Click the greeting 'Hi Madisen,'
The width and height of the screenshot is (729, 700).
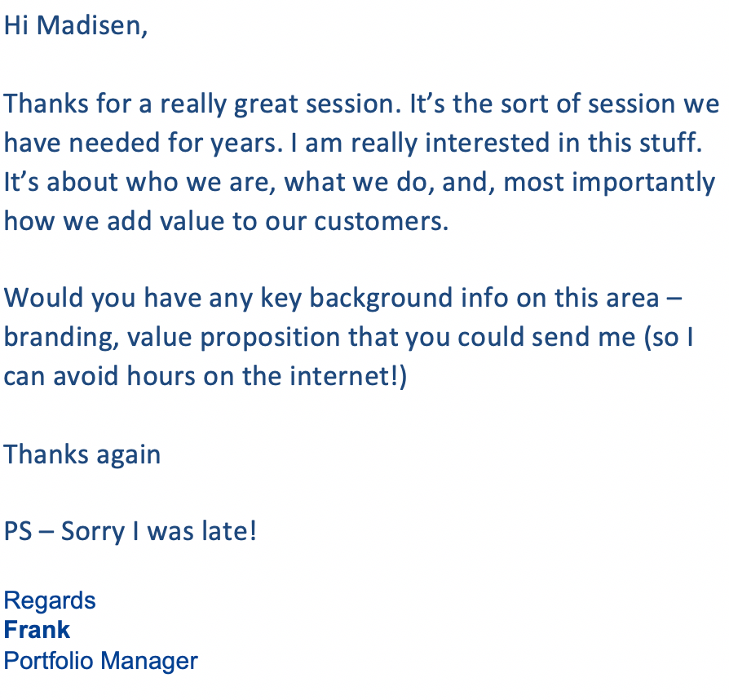76,25
